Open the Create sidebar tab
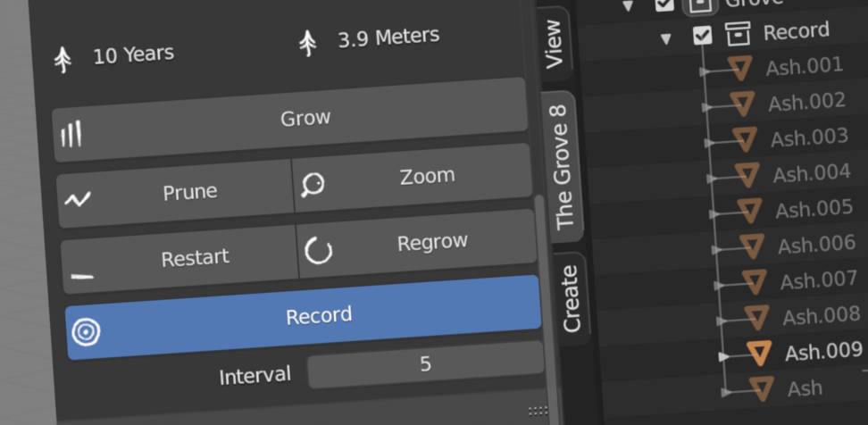 tap(572, 299)
